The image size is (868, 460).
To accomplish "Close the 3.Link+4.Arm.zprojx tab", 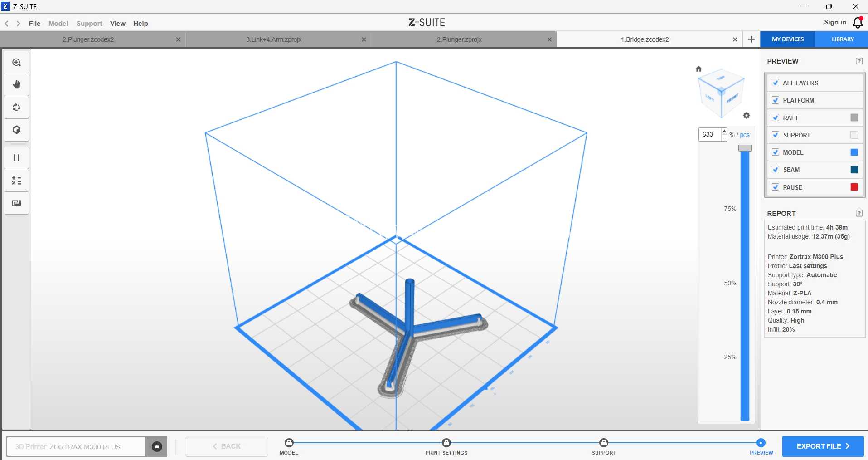I will tap(364, 39).
